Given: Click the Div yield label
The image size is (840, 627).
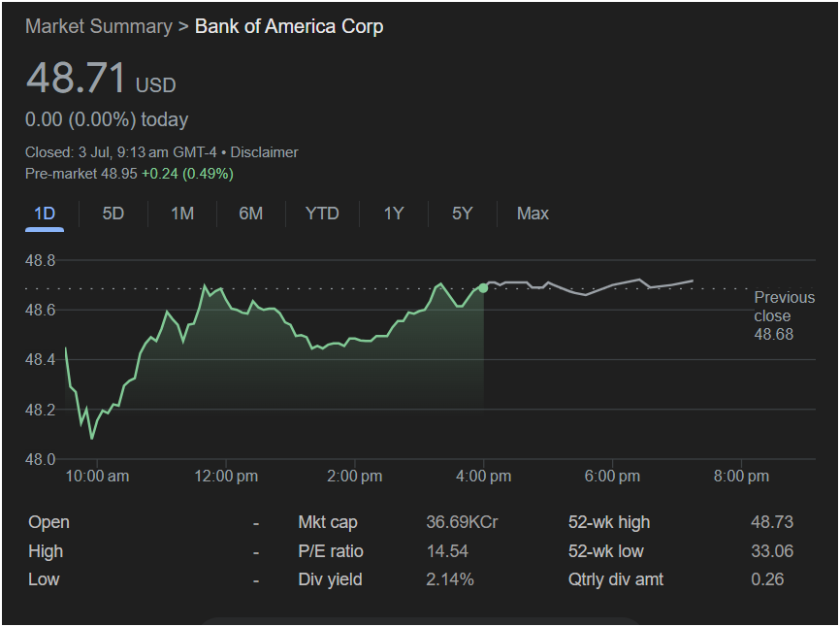Looking at the screenshot, I should pyautogui.click(x=330, y=579).
